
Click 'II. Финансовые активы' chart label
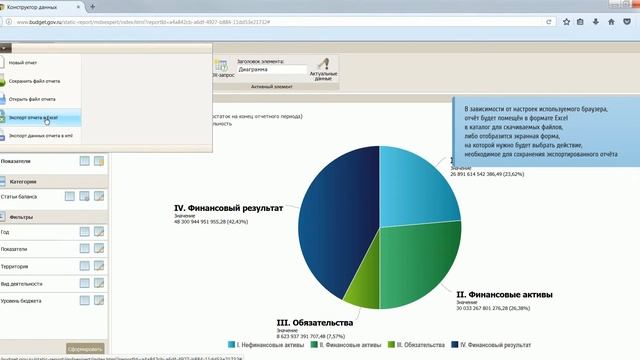pyautogui.click(x=504, y=295)
